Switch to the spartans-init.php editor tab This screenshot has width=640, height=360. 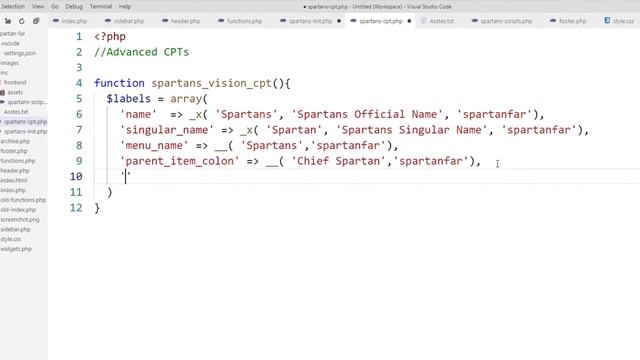click(310, 21)
